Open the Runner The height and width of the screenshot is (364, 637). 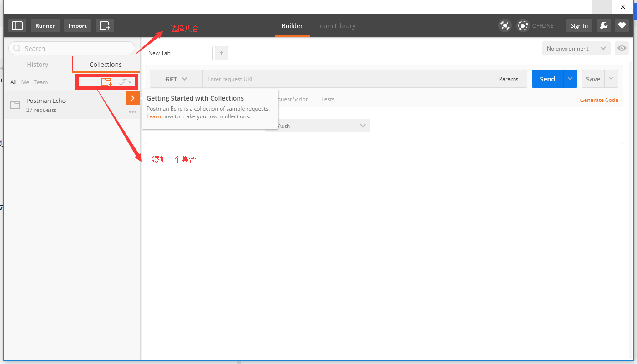(45, 25)
